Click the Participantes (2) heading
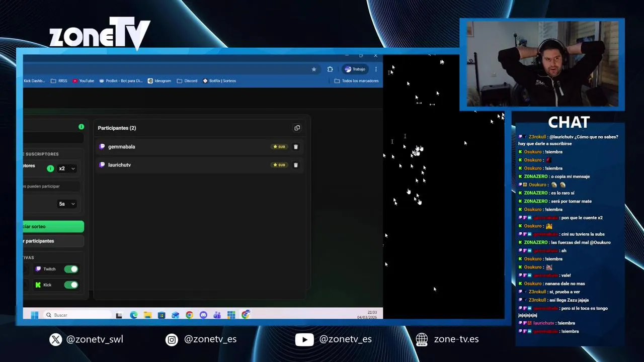 117,128
